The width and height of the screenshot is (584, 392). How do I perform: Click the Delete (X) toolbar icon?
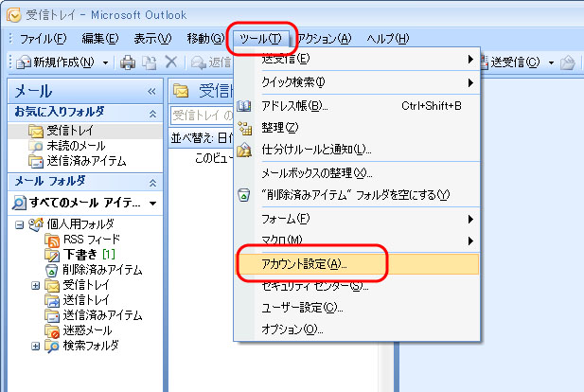[171, 62]
